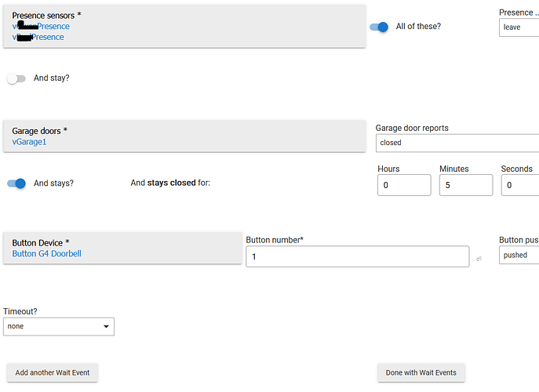Open the button action dropdown showing pushed
The height and width of the screenshot is (392, 539).
pos(519,256)
